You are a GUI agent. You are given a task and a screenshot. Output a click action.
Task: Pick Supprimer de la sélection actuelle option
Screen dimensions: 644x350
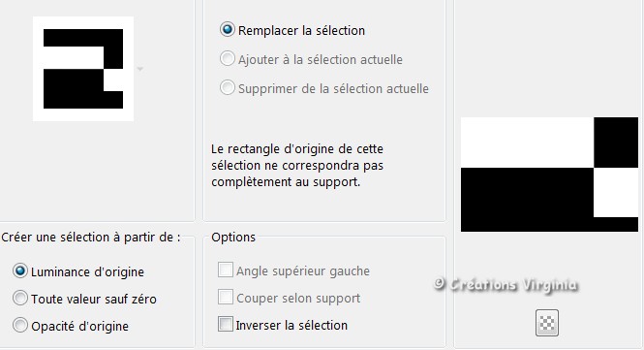click(228, 87)
